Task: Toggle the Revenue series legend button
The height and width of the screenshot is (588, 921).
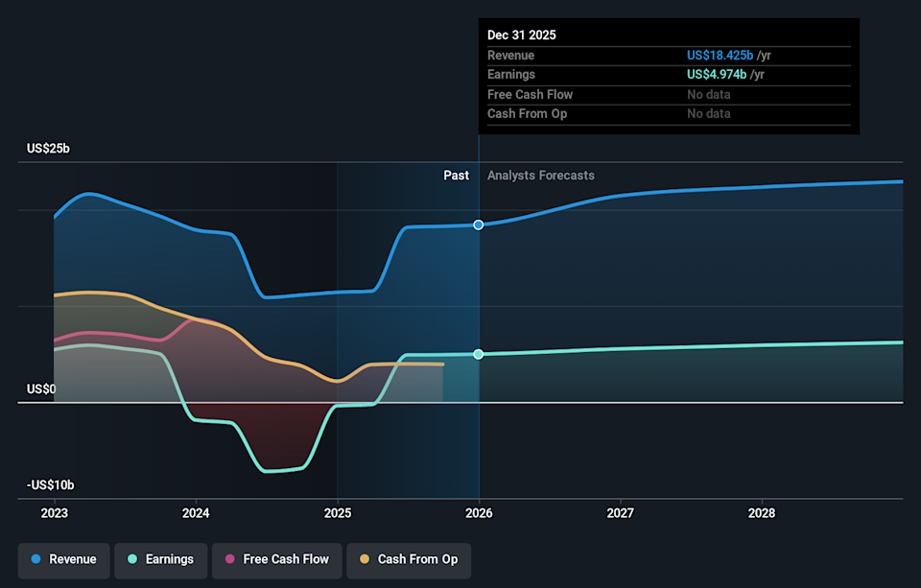Action: point(63,559)
